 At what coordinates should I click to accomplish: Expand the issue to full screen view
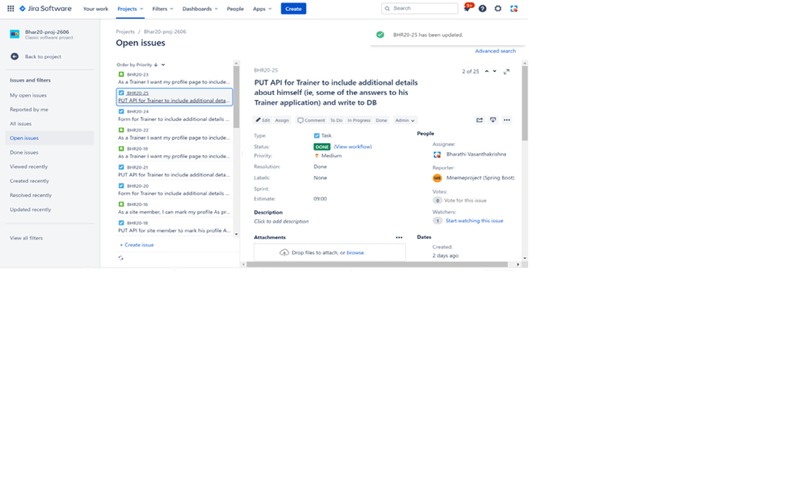pos(506,71)
